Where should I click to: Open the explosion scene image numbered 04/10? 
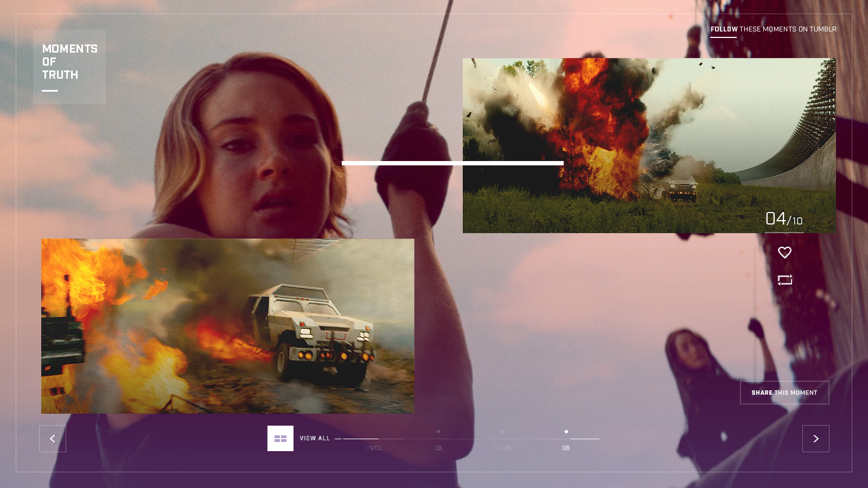coord(649,145)
